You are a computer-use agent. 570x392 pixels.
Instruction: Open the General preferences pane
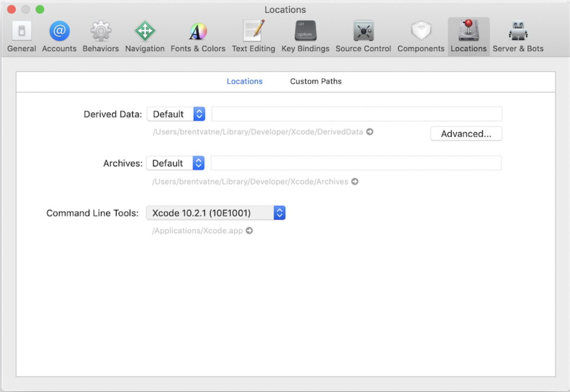tap(21, 37)
